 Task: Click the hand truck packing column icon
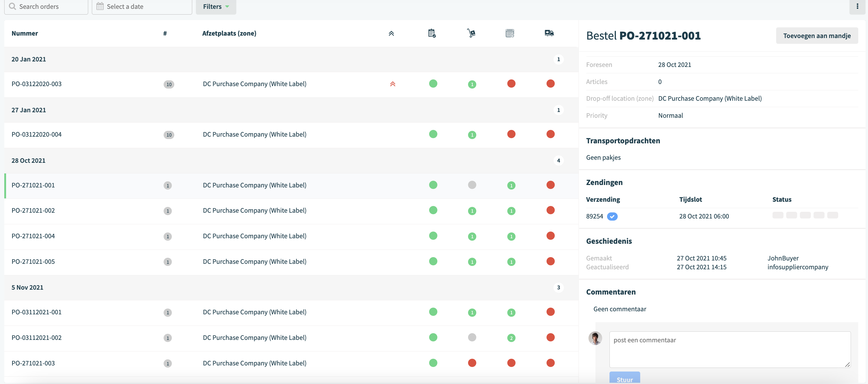[x=471, y=33]
